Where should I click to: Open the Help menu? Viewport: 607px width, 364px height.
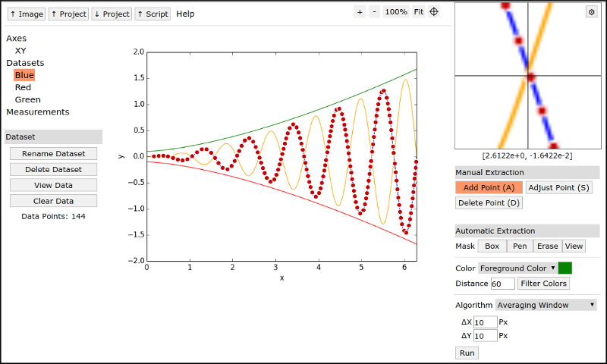pyautogui.click(x=185, y=14)
